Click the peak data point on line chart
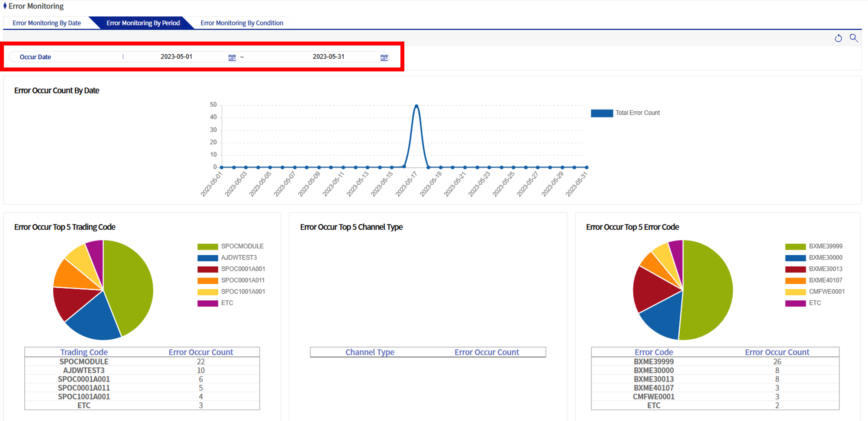This screenshot has height=421, width=868. (x=416, y=106)
